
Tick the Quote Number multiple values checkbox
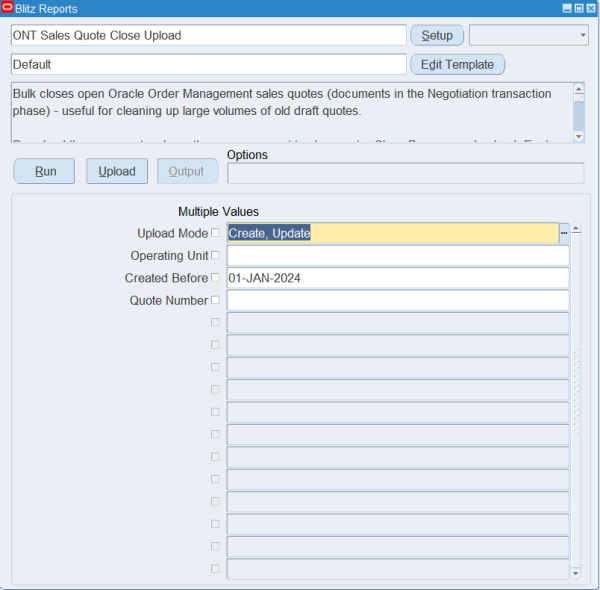point(215,300)
